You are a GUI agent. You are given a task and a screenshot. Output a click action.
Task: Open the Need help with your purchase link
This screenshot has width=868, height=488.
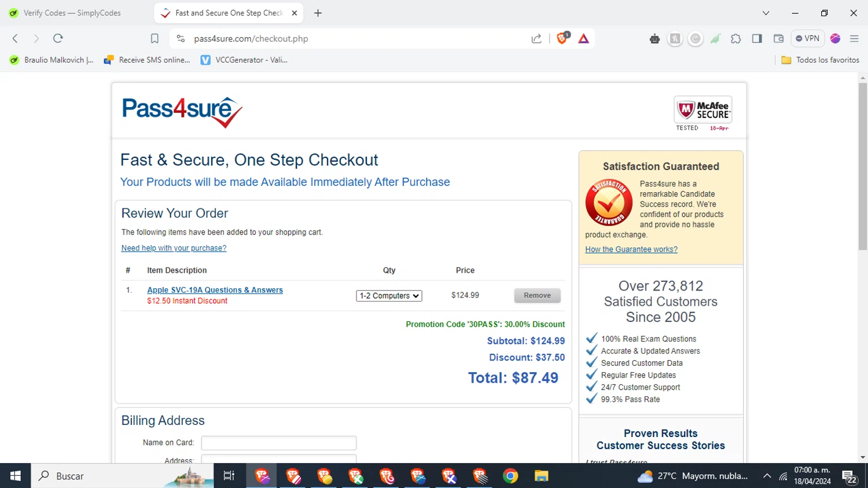pos(174,248)
